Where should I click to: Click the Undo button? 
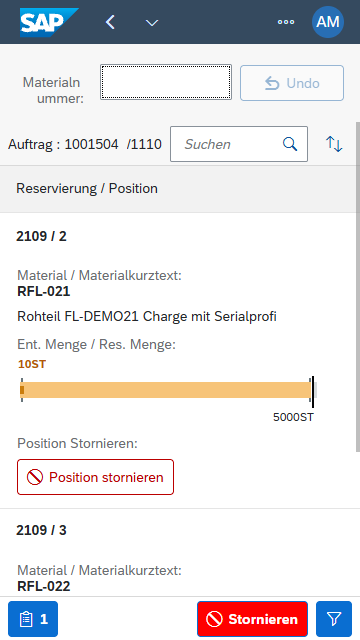pyautogui.click(x=292, y=83)
